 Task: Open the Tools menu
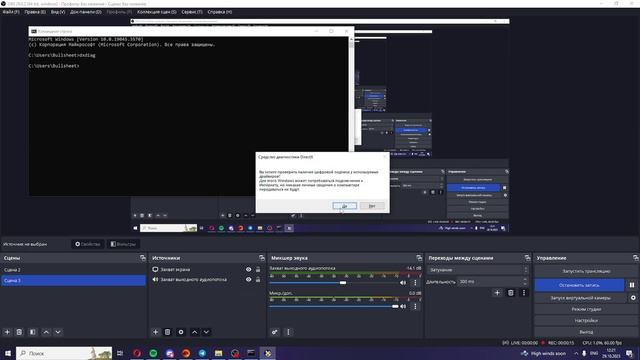click(192, 12)
